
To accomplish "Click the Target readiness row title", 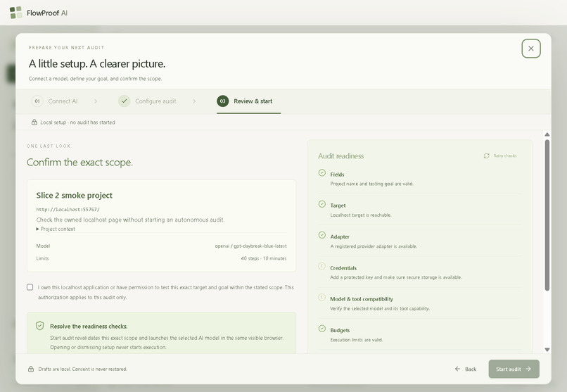I will pos(338,206).
